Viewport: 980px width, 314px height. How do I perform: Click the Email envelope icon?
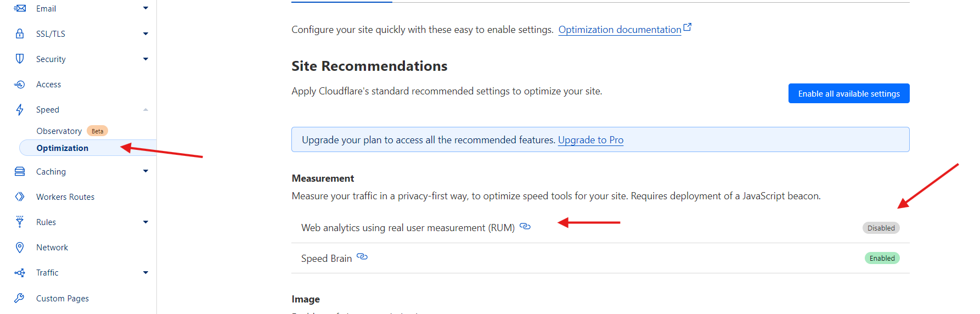(20, 8)
